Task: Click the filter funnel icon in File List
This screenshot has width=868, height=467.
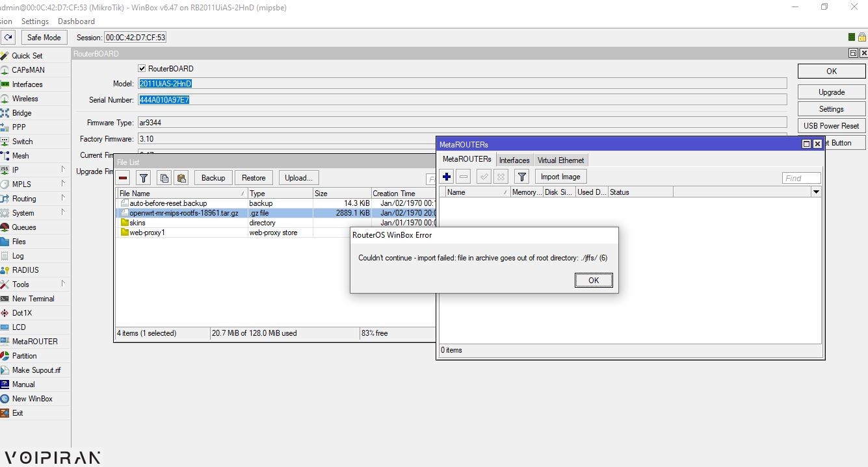Action: click(144, 178)
